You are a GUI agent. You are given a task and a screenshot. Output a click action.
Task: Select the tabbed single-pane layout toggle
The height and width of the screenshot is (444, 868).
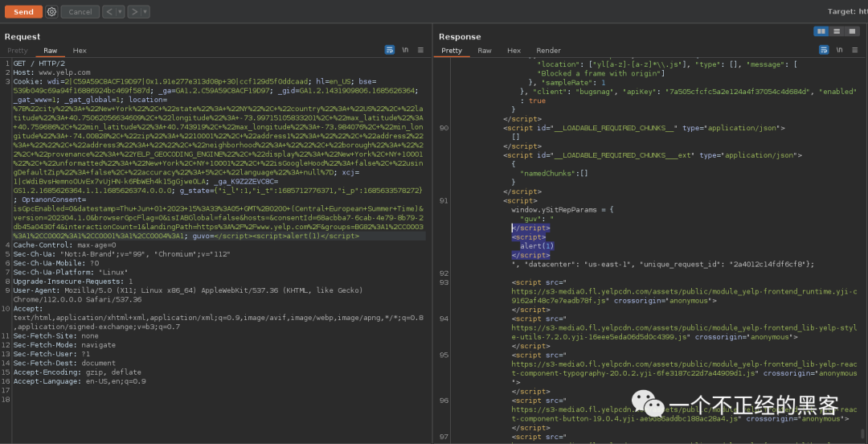click(x=852, y=31)
